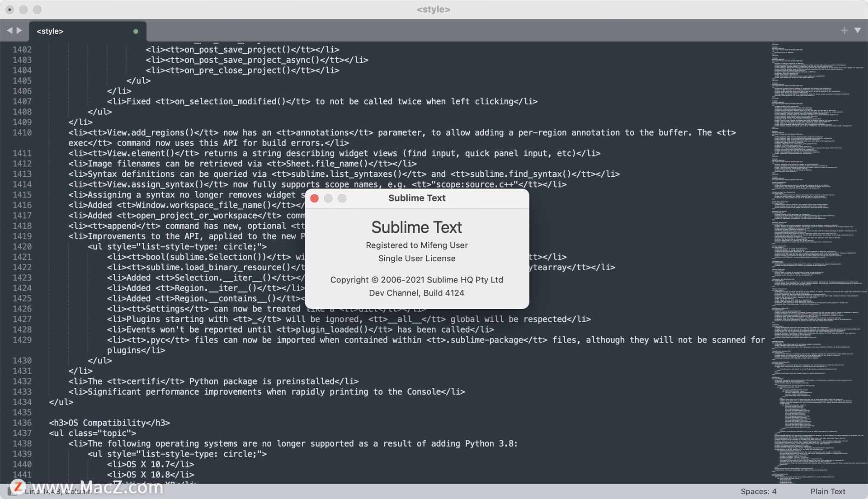This screenshot has width=868, height=499.
Task: Click the 'Significant performance improvements' line
Action: (x=267, y=391)
